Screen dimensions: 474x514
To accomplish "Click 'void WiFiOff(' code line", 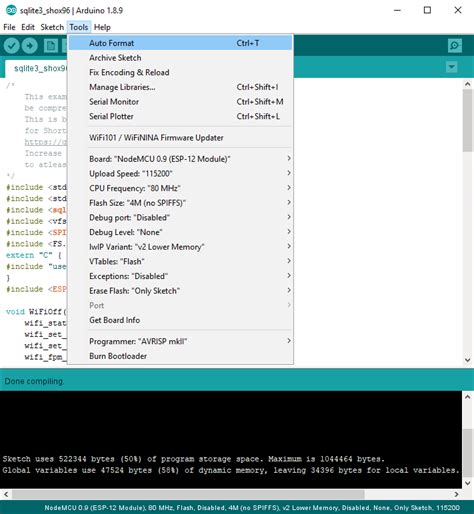I will pyautogui.click(x=36, y=312).
